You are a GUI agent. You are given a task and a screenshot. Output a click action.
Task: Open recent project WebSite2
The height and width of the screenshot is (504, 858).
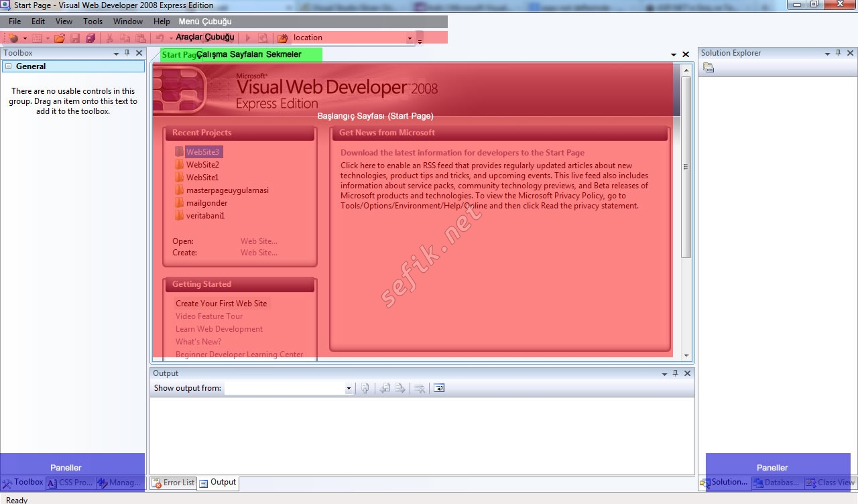coord(202,165)
